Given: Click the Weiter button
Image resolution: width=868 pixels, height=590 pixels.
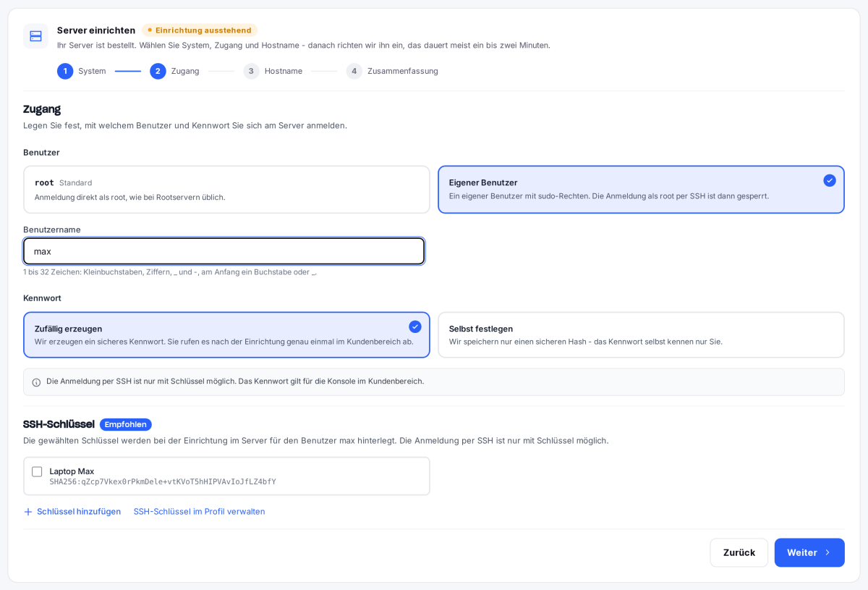Looking at the screenshot, I should coord(809,552).
